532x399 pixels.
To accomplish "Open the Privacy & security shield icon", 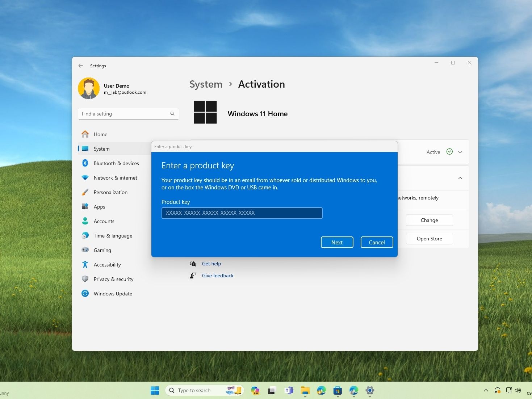I will tap(85, 279).
